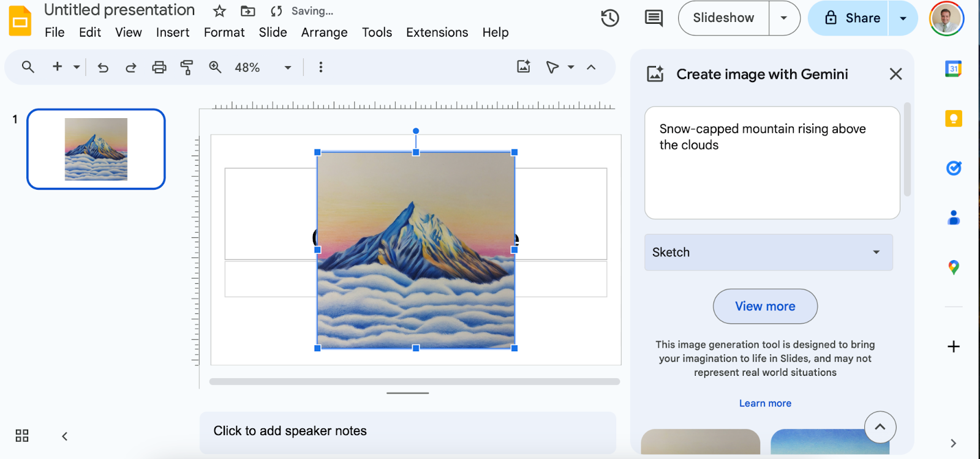Open Google Keep in side panel
980x459 pixels.
953,118
